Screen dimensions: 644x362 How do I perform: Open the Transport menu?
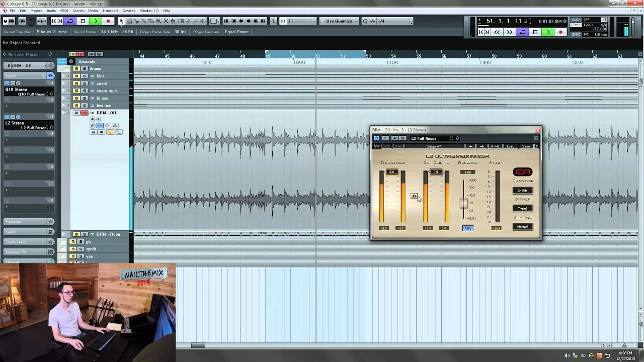[110, 11]
